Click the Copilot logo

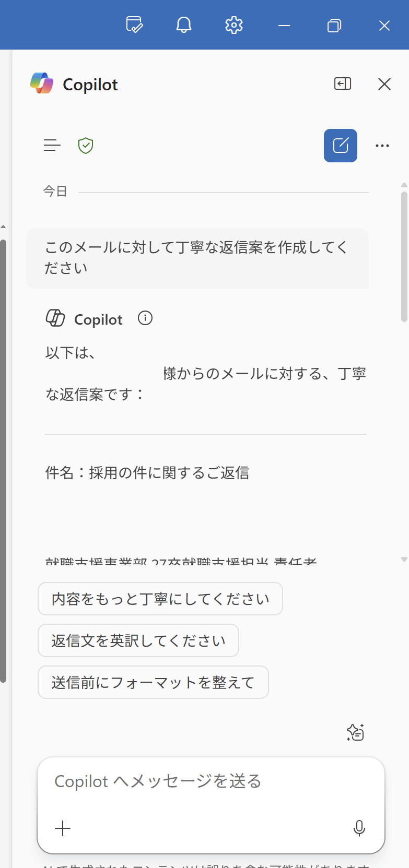click(x=42, y=84)
